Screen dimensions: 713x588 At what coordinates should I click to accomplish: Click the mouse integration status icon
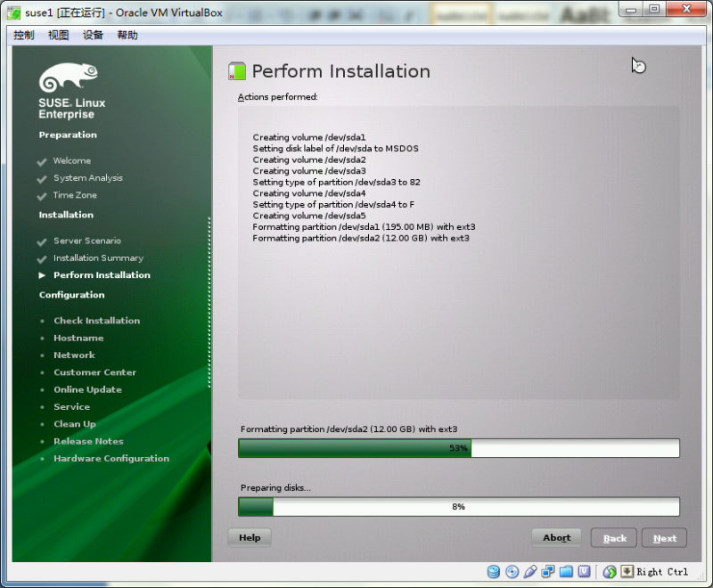tap(611, 571)
